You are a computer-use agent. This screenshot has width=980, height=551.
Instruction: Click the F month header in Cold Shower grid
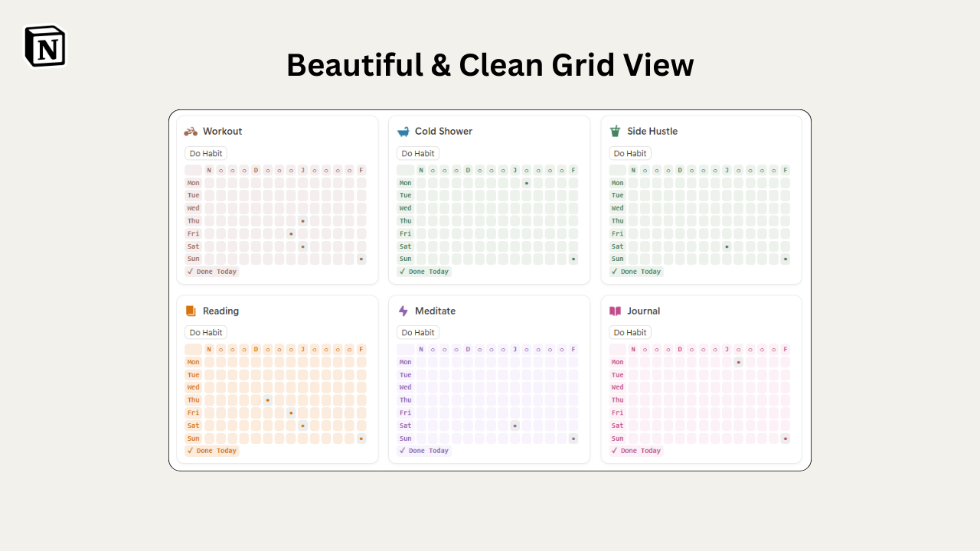point(573,170)
